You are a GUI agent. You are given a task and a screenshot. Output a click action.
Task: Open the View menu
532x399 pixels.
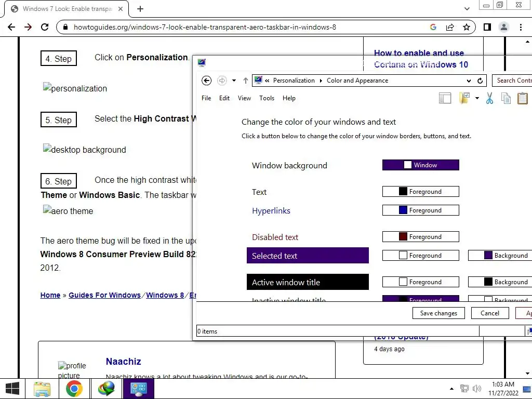coord(244,98)
